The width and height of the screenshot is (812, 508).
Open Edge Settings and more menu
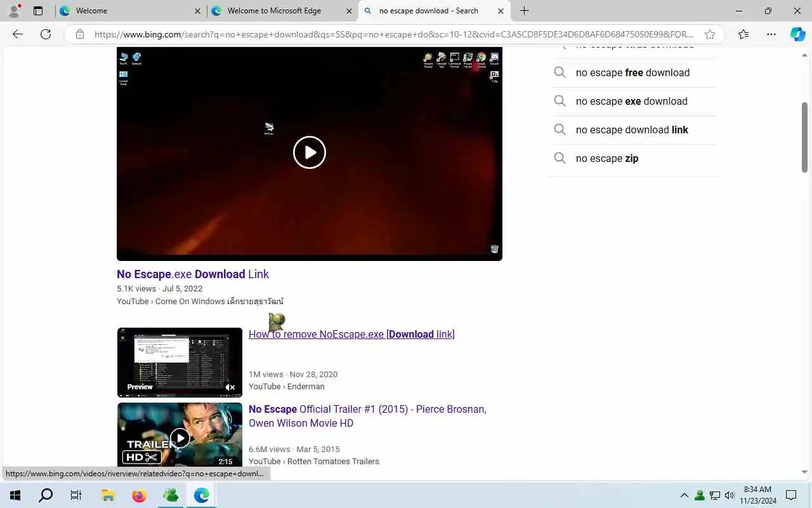(771, 34)
